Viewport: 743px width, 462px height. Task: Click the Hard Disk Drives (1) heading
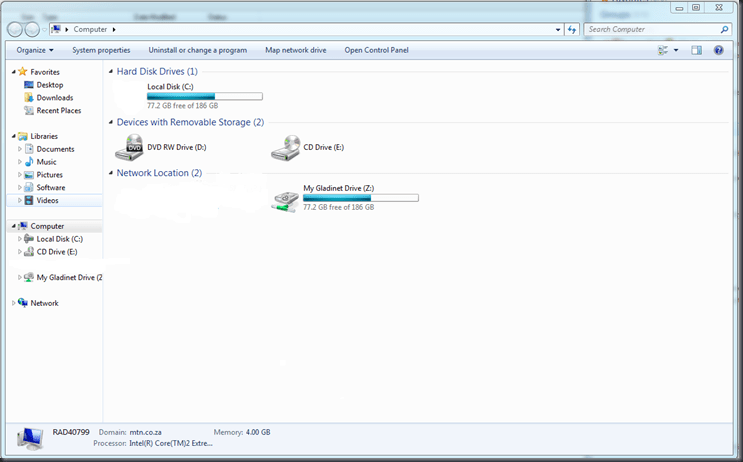pyautogui.click(x=157, y=72)
